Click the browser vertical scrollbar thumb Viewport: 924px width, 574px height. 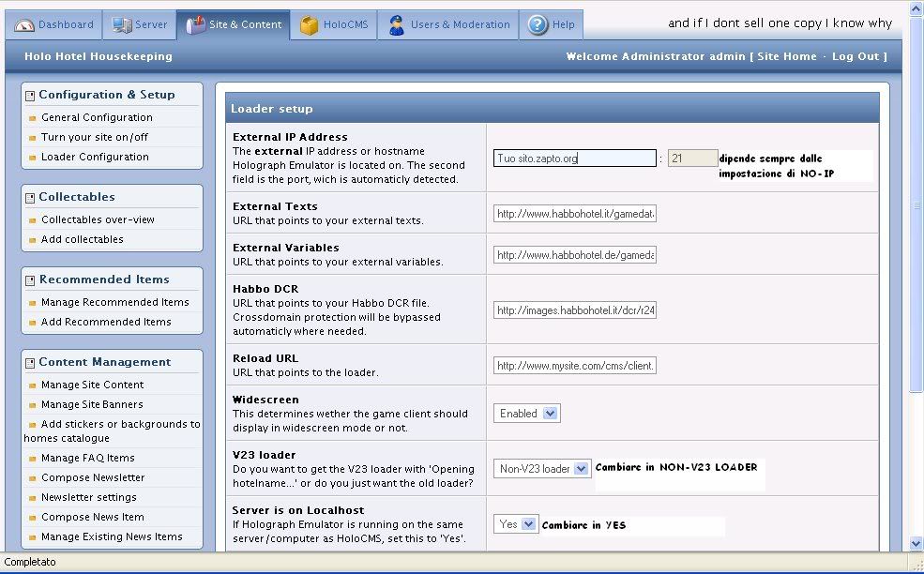coord(916,205)
